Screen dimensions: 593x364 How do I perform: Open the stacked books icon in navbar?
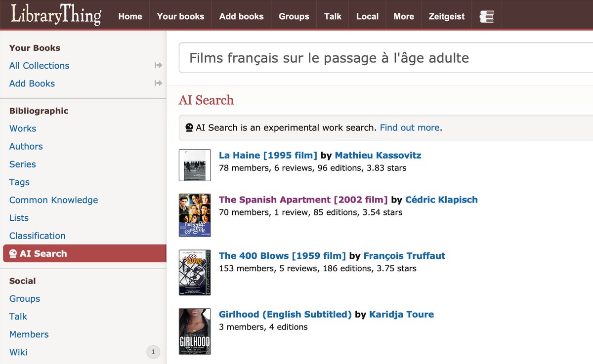pyautogui.click(x=486, y=16)
